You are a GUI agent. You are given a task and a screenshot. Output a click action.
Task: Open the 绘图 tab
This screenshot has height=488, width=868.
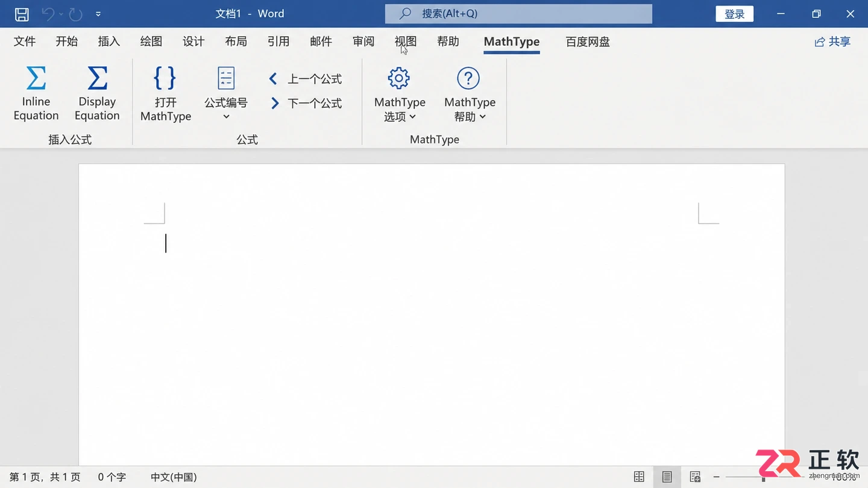click(x=151, y=42)
